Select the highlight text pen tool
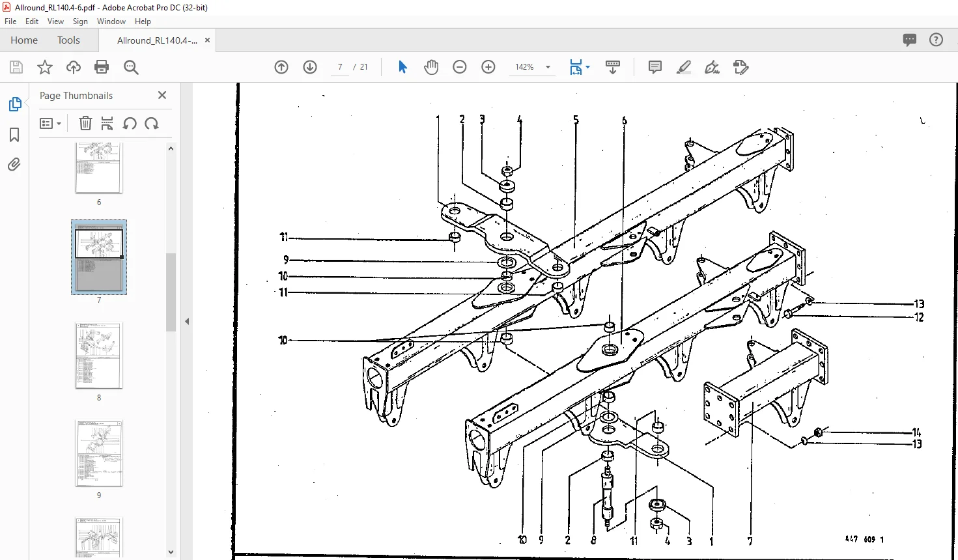Screen dimensions: 958x560 684,67
